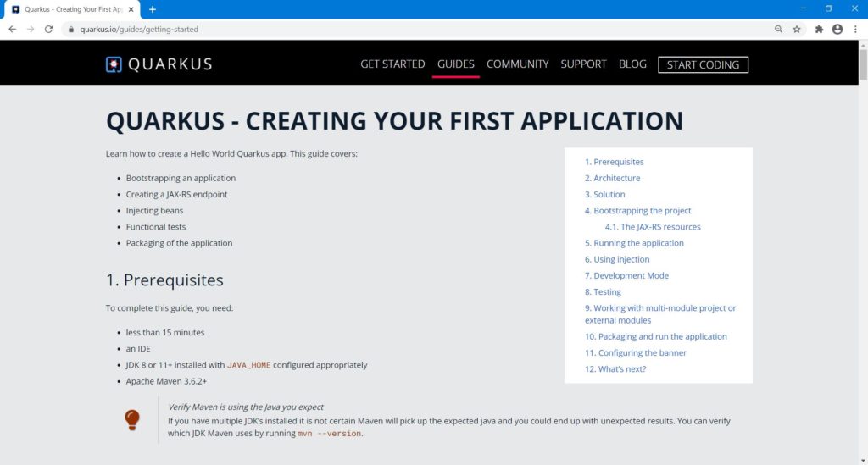
Task: Click 'less than 15 minutes' bullet
Action: coord(165,332)
